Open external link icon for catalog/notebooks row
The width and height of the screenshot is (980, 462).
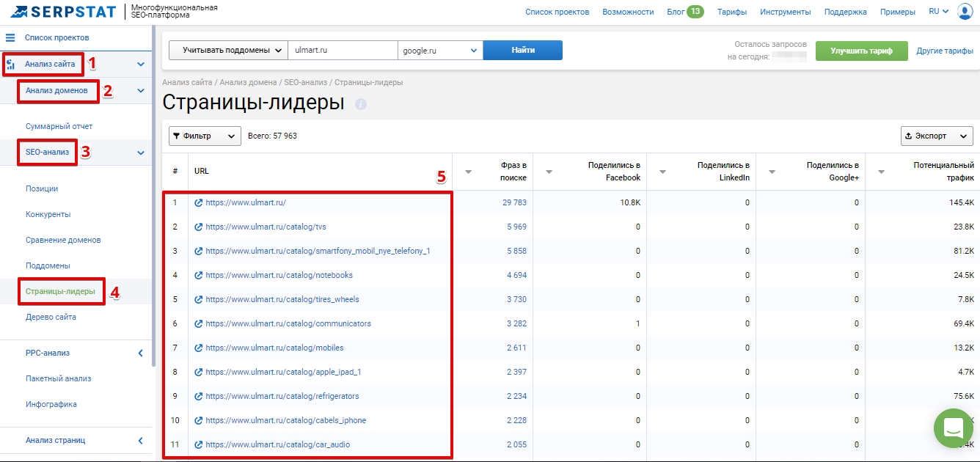[198, 275]
